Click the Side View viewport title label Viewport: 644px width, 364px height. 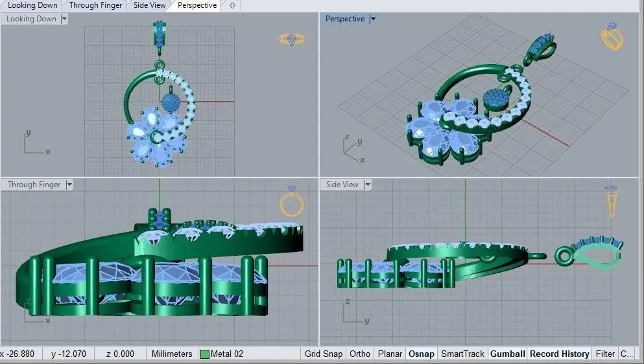pos(342,185)
